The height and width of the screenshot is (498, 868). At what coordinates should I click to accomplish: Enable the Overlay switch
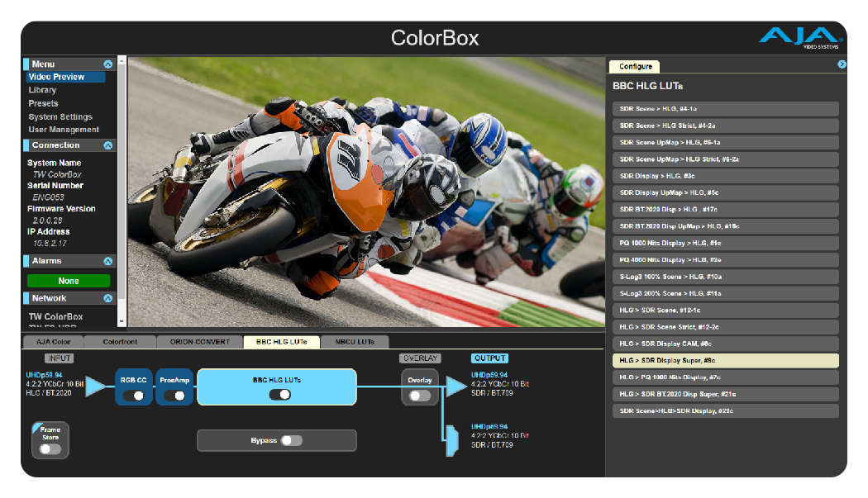pos(420,396)
